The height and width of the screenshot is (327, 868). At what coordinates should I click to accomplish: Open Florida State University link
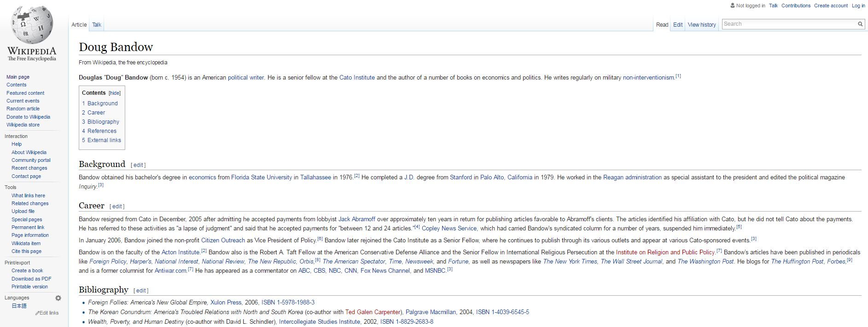tap(262, 178)
